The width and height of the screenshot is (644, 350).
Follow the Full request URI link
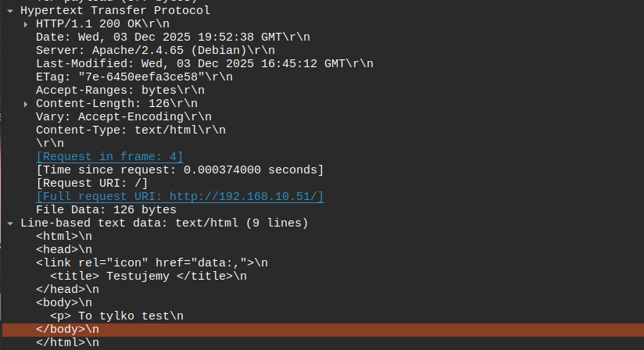pyautogui.click(x=180, y=196)
